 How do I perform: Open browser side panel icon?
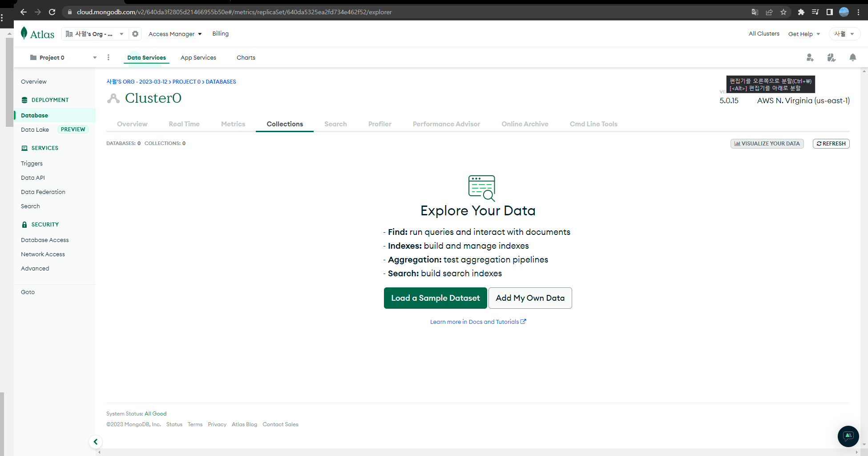click(829, 12)
